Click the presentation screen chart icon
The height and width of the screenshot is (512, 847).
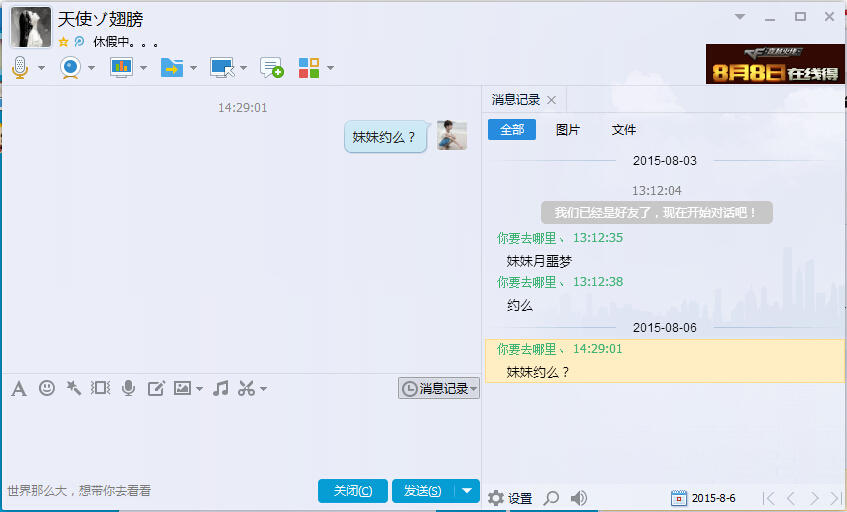point(121,68)
